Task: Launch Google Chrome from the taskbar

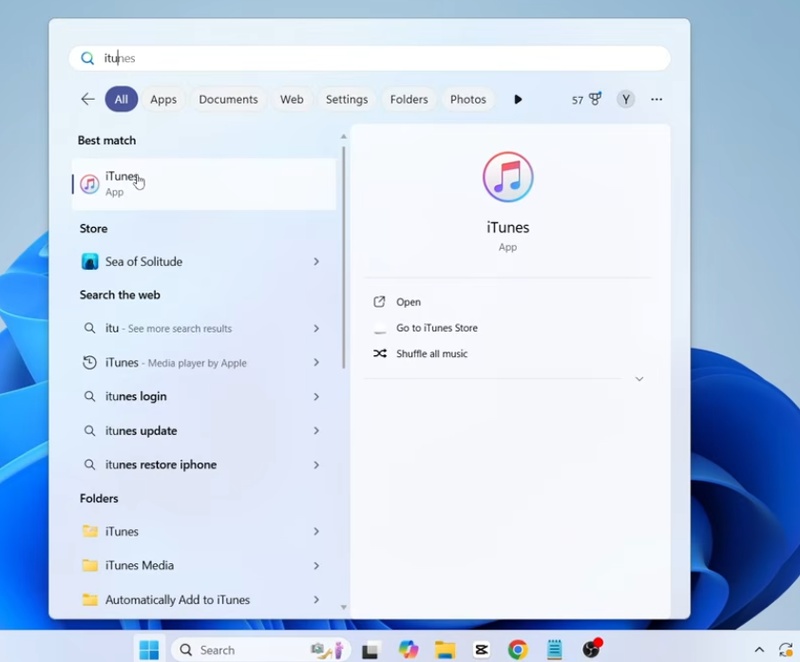Action: click(x=518, y=650)
